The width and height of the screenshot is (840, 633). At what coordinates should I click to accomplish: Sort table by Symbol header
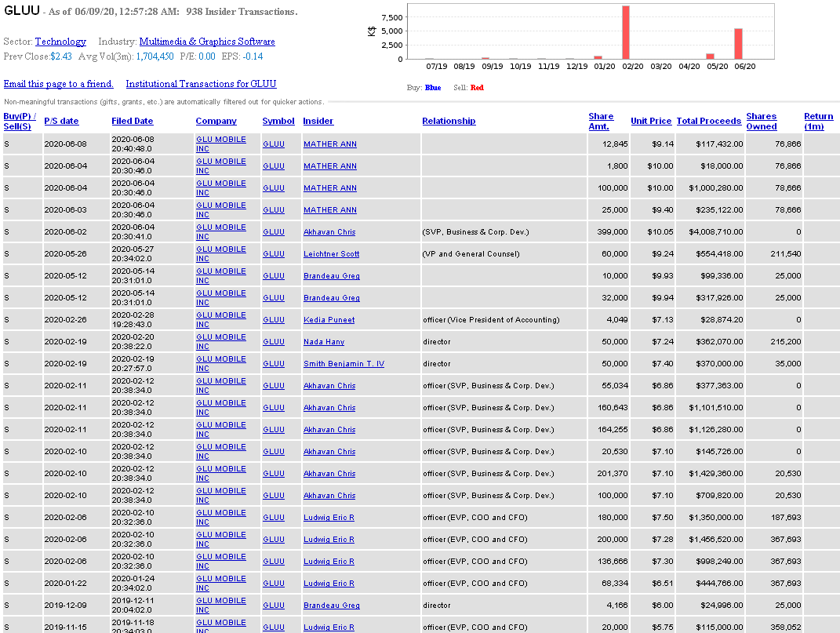tap(278, 121)
